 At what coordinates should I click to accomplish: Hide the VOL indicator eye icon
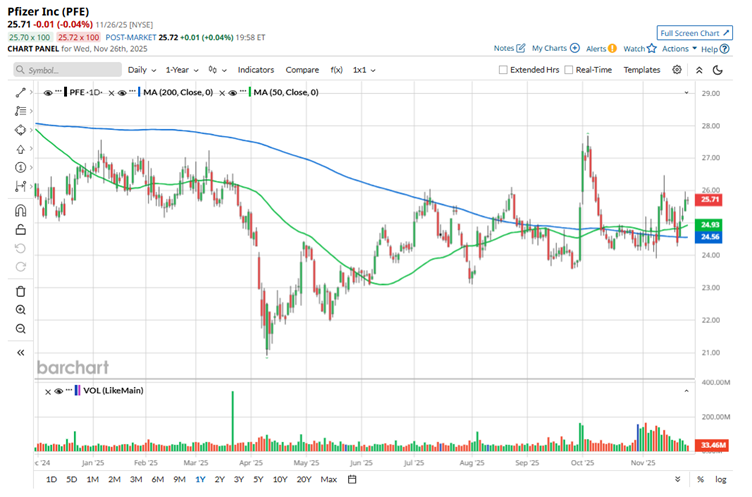coord(59,391)
